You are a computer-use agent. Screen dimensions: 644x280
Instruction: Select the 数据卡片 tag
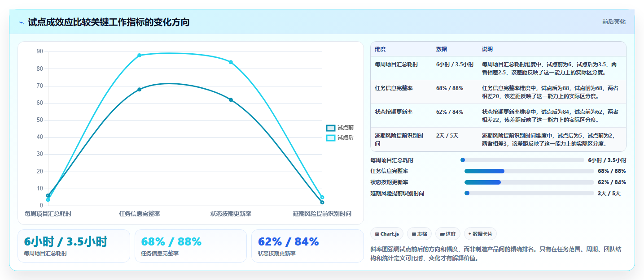pyautogui.click(x=480, y=234)
